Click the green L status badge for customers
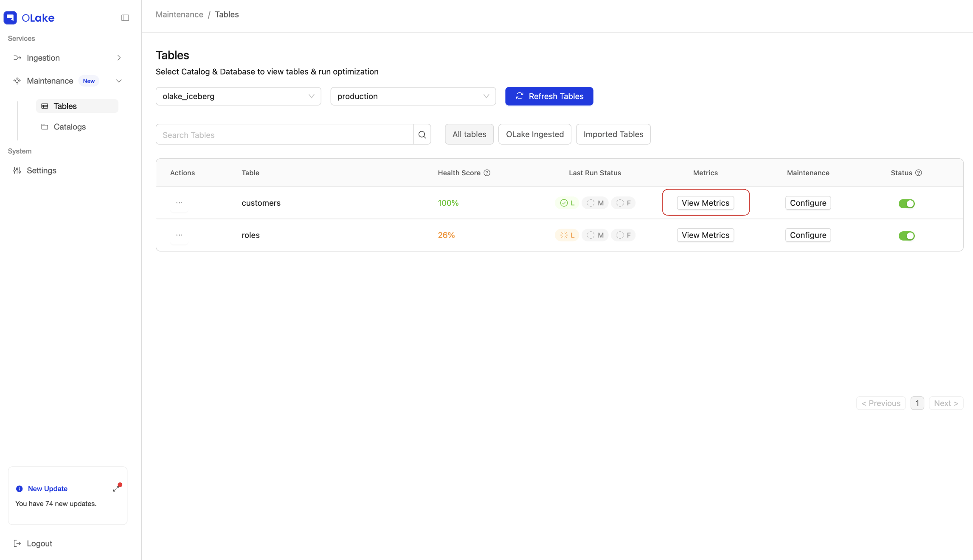This screenshot has width=973, height=560. [x=567, y=203]
